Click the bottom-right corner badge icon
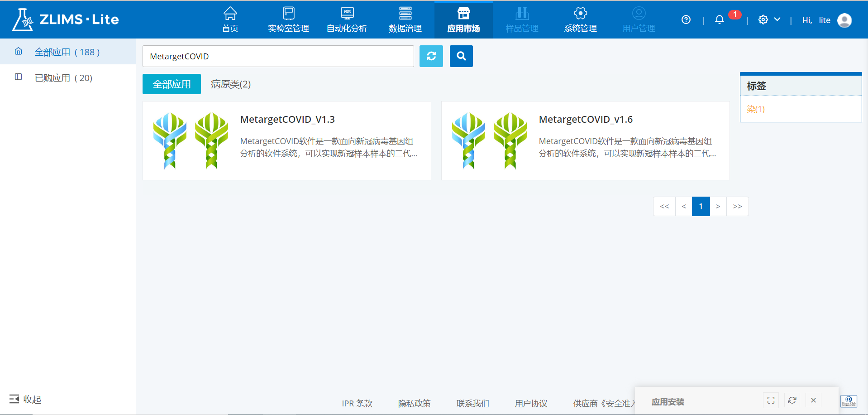Screen dimensions: 868x415 pyautogui.click(x=849, y=401)
